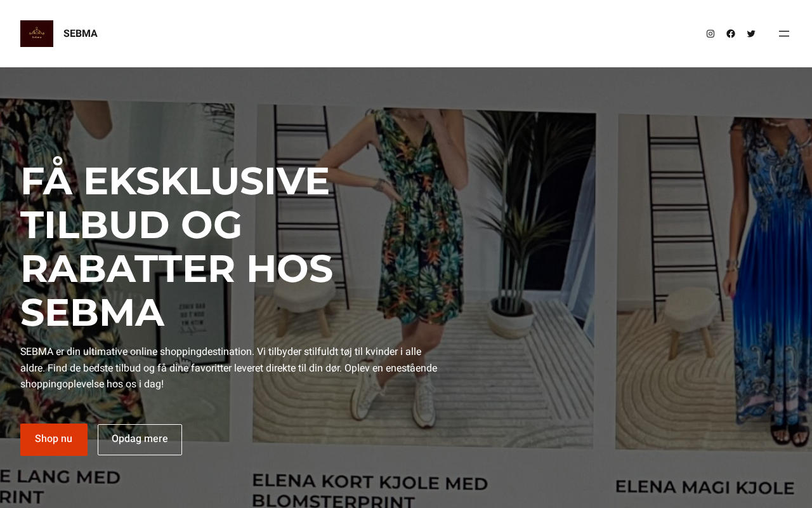Select the hero heading about eksklusive tilbud
The width and height of the screenshot is (812, 508).
pyautogui.click(x=177, y=246)
